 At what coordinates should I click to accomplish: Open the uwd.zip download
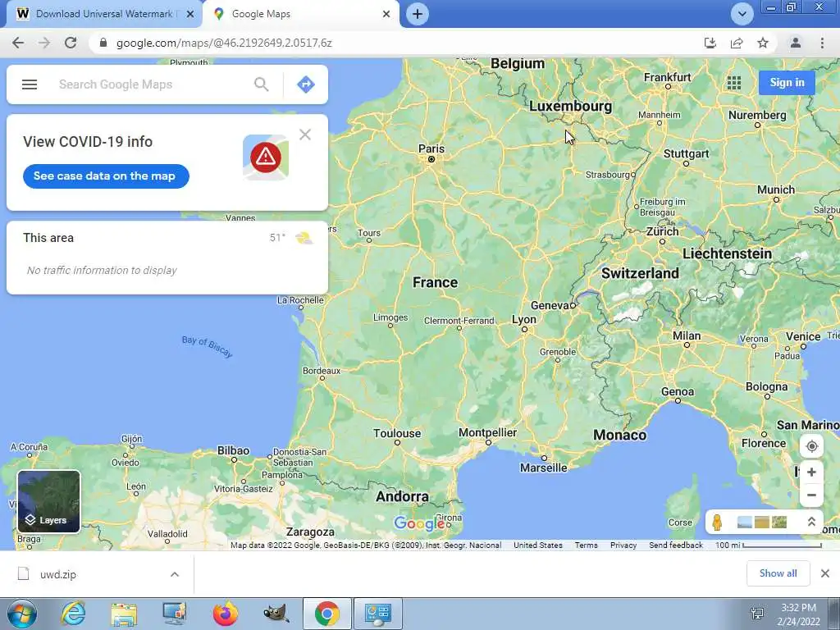(x=58, y=574)
